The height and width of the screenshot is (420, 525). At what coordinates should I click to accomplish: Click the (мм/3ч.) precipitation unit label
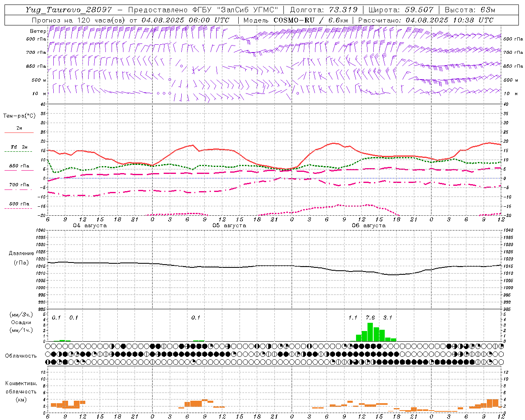[x=21, y=315]
